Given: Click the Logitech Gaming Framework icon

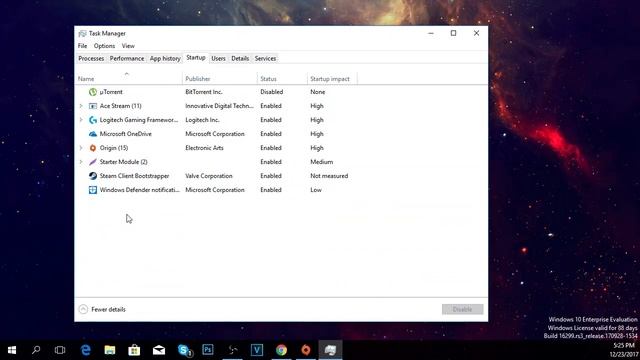Looking at the screenshot, I should point(93,120).
